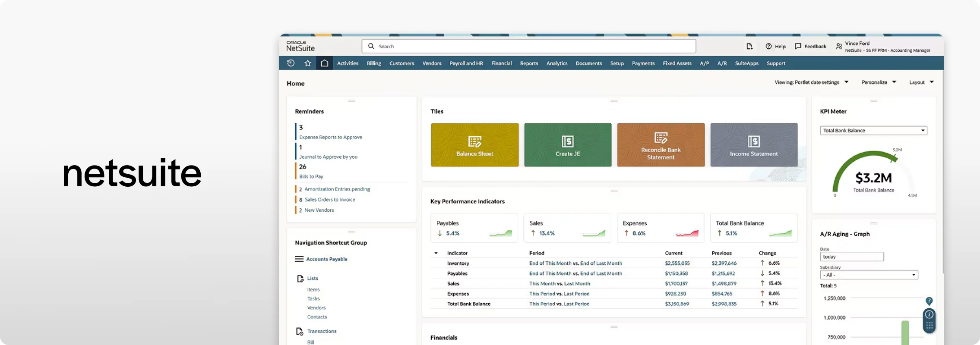Click the Sales sparkline chart
This screenshot has width=980, height=345.
click(594, 233)
